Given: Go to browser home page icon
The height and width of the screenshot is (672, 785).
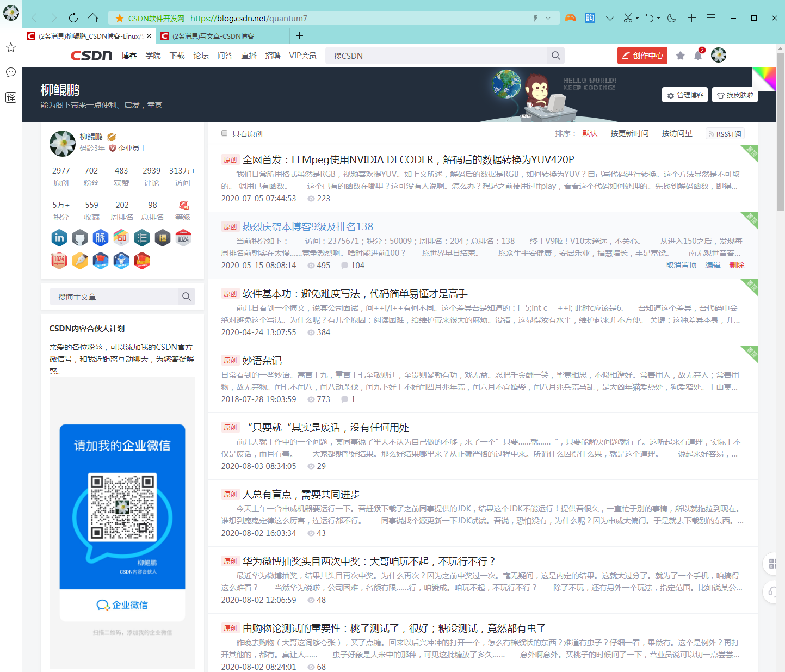Looking at the screenshot, I should tap(93, 18).
